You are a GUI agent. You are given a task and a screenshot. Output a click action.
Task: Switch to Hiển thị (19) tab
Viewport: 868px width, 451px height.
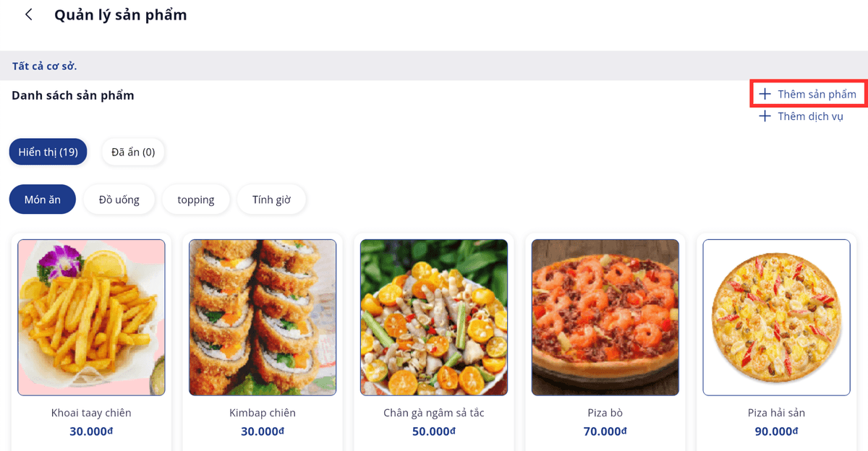[x=48, y=152]
